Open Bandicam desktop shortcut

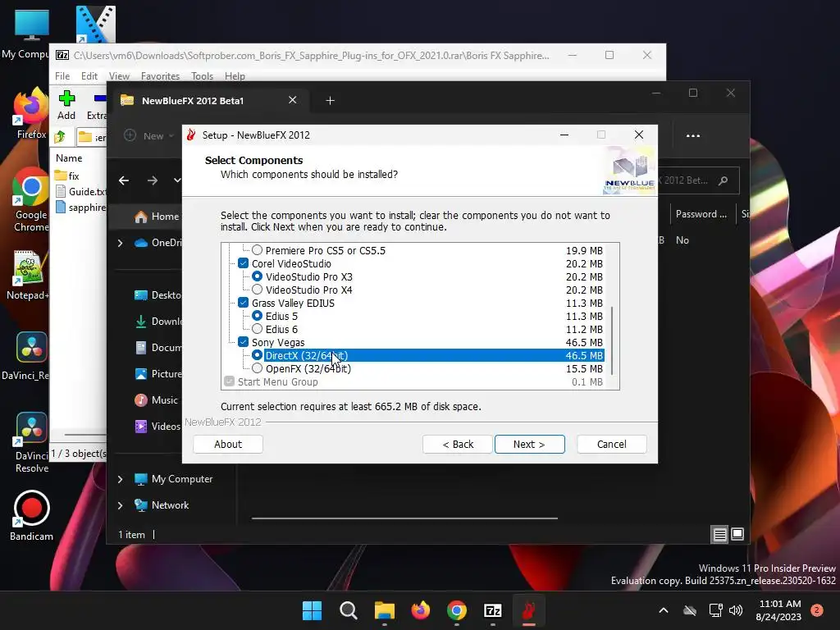click(31, 515)
